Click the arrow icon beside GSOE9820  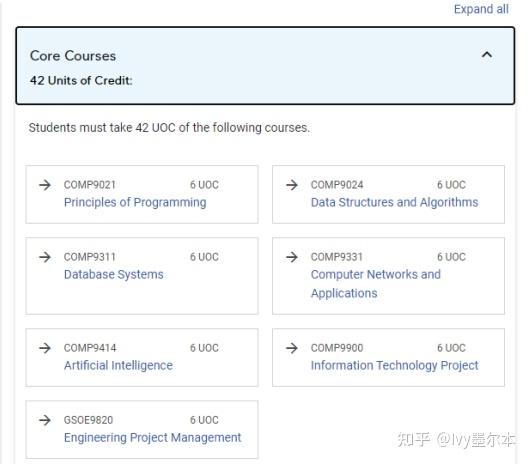[x=45, y=420]
